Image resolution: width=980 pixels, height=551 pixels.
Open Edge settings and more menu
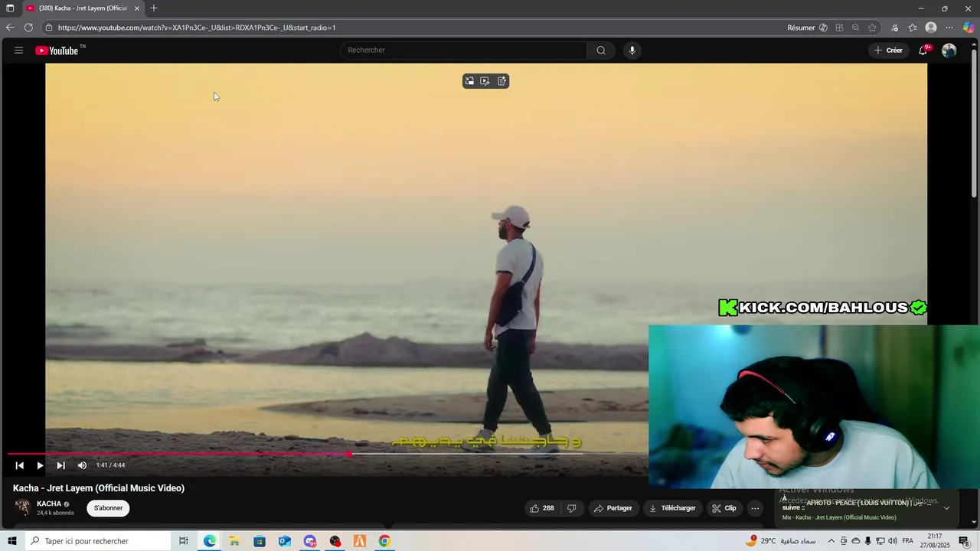[x=949, y=28]
